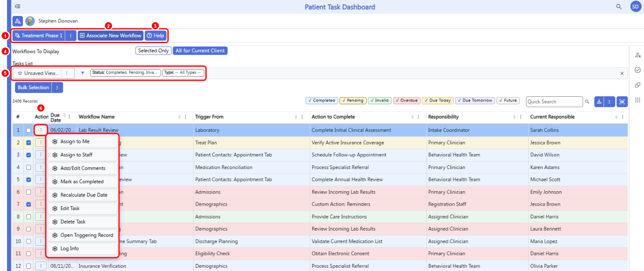This screenshot has height=271, width=644.
Task: Open the pill/link icon in right sidebar
Action: click(x=638, y=85)
